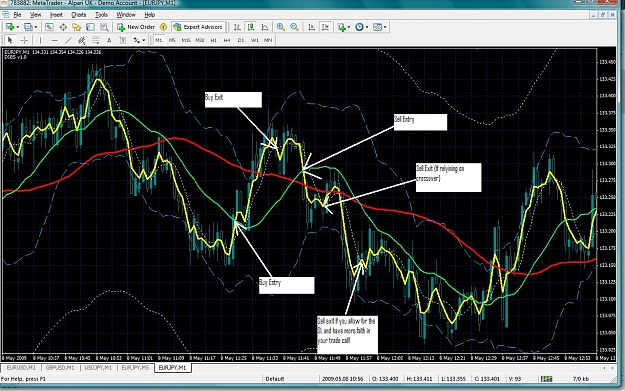Click the New Order button
Viewport: 625px width, 391px height.
point(136,27)
